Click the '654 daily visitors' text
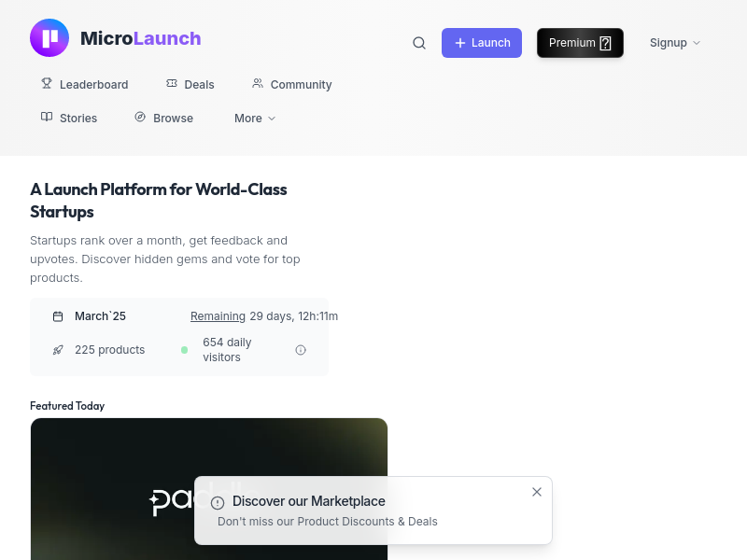 tap(227, 349)
